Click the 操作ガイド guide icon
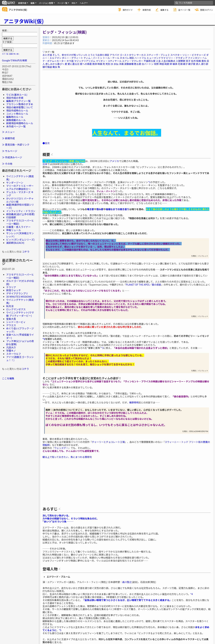 (x=119, y=10)
